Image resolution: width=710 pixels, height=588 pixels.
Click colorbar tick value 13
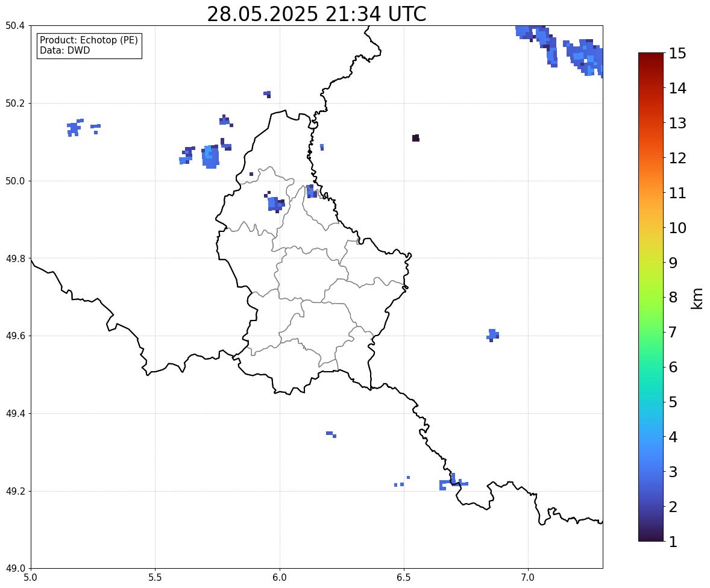(x=677, y=123)
